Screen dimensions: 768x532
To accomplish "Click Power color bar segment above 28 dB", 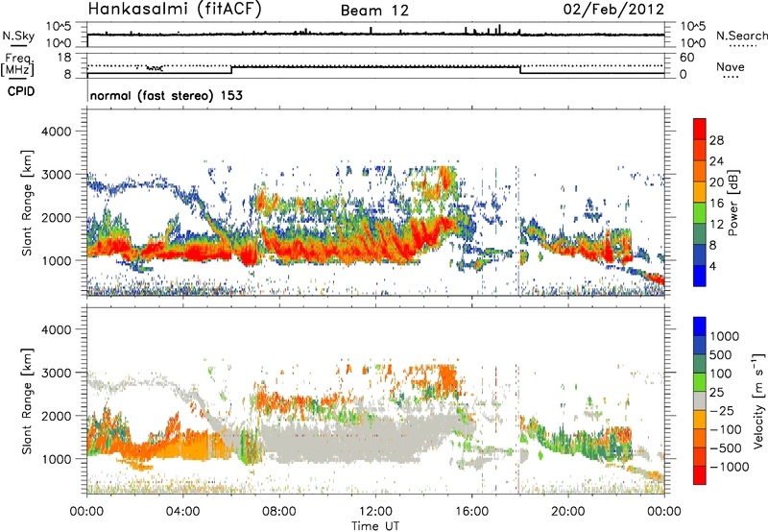I will click(x=700, y=129).
